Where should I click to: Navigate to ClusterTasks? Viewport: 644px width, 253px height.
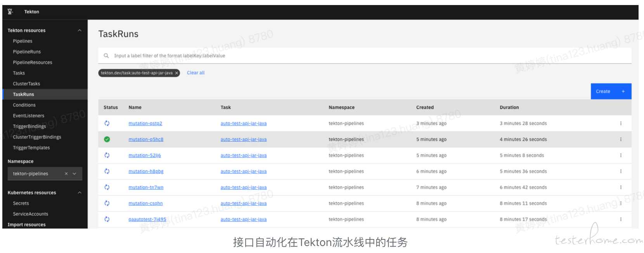click(x=26, y=84)
